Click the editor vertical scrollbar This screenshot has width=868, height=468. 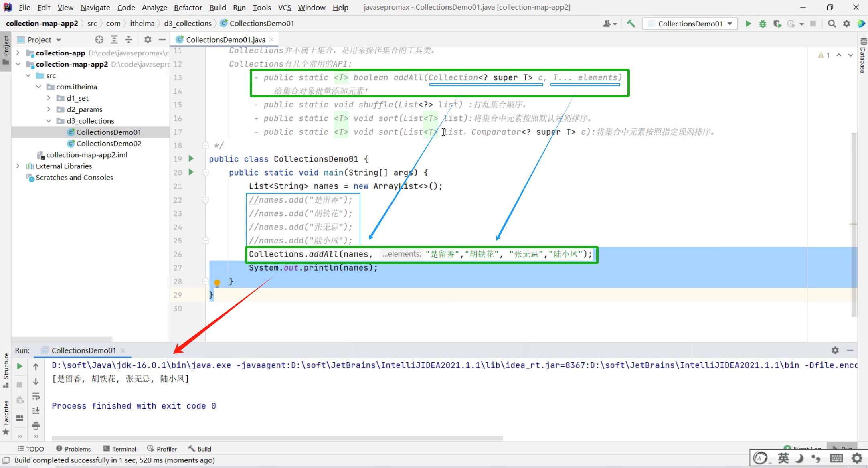(854, 225)
